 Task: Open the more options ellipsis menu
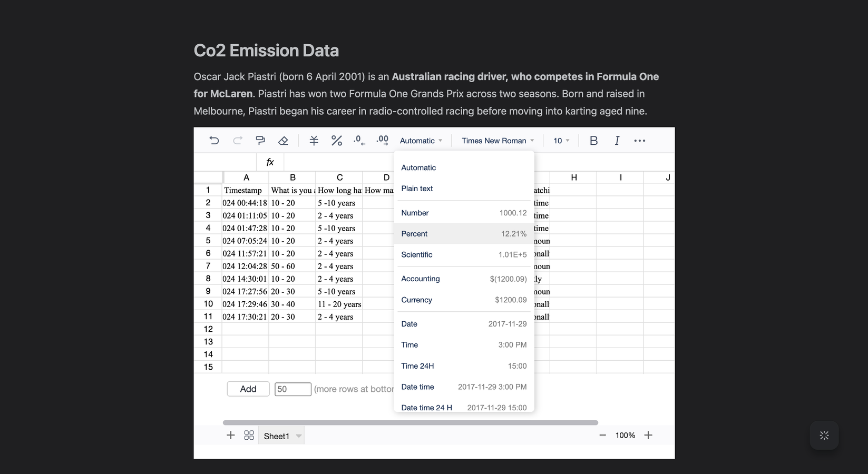[x=640, y=141]
